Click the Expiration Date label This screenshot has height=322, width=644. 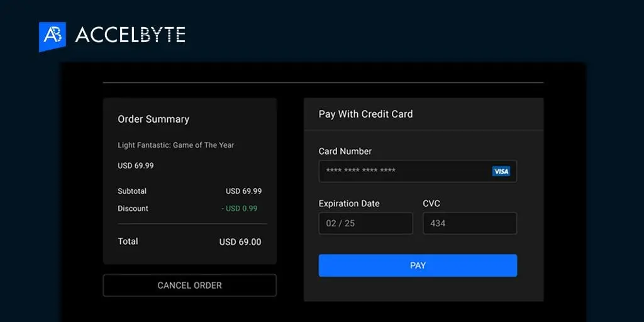[349, 203]
